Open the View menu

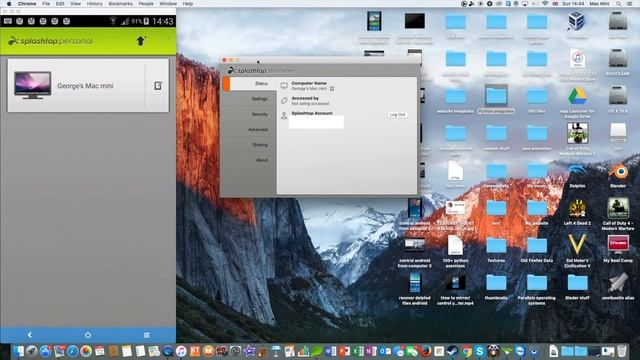[x=76, y=4]
